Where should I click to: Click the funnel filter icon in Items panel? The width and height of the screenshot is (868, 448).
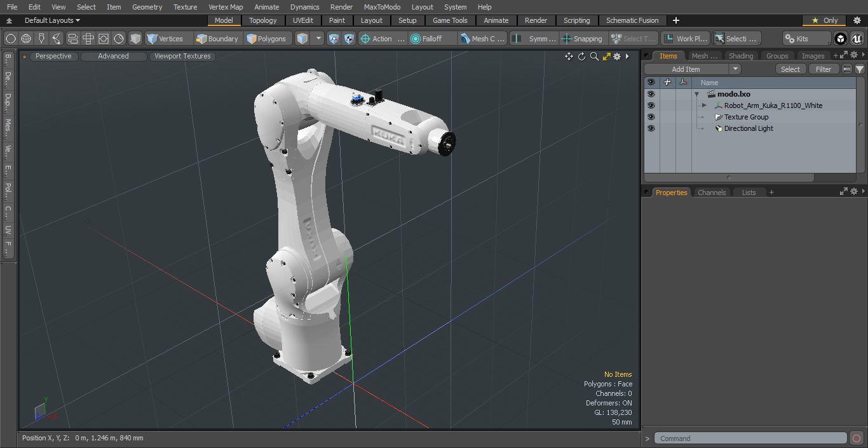coord(859,69)
